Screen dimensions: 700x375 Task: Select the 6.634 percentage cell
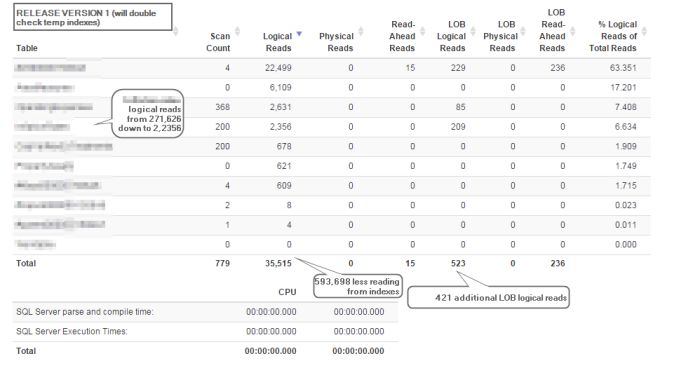click(x=625, y=127)
